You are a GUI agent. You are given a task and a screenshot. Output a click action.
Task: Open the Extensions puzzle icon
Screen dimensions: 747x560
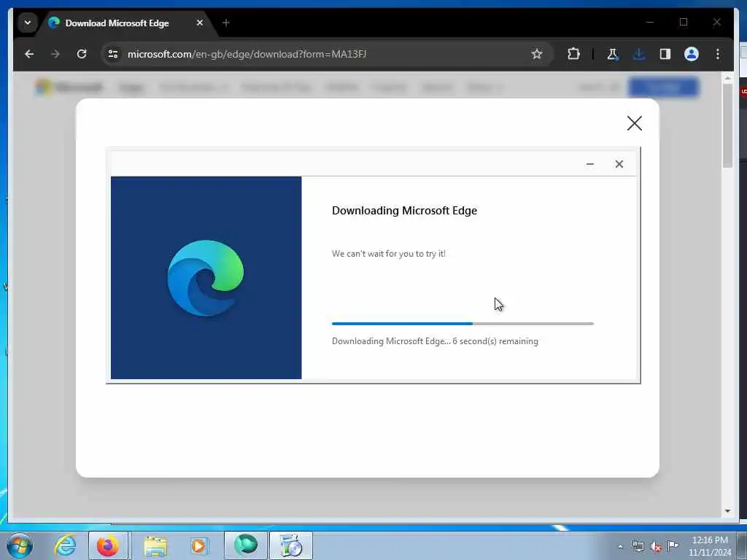(x=573, y=54)
